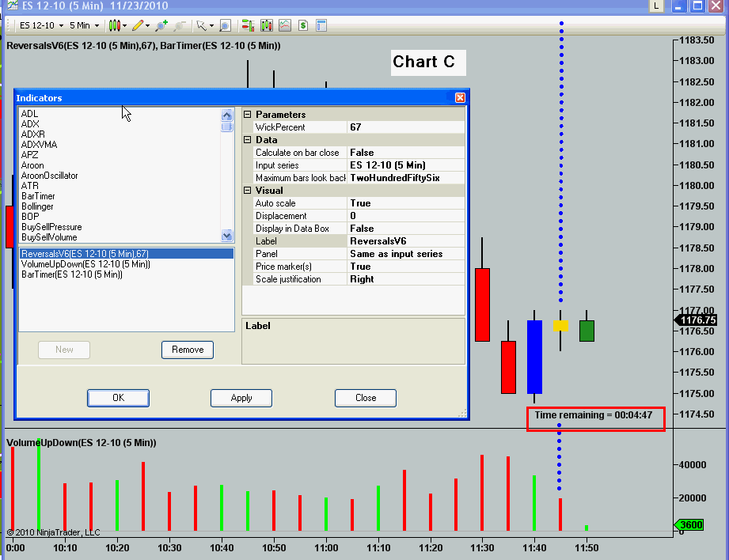The image size is (729, 560).
Task: Select BOP in the indicator list
Action: 30,217
